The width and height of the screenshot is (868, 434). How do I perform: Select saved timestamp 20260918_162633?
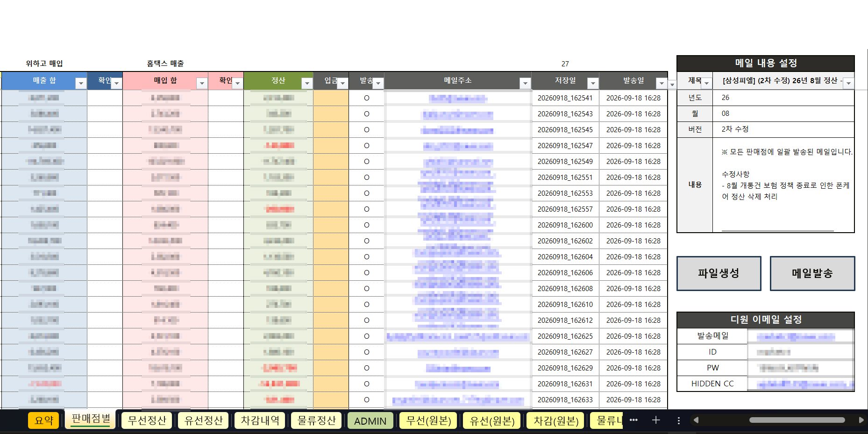(565, 400)
